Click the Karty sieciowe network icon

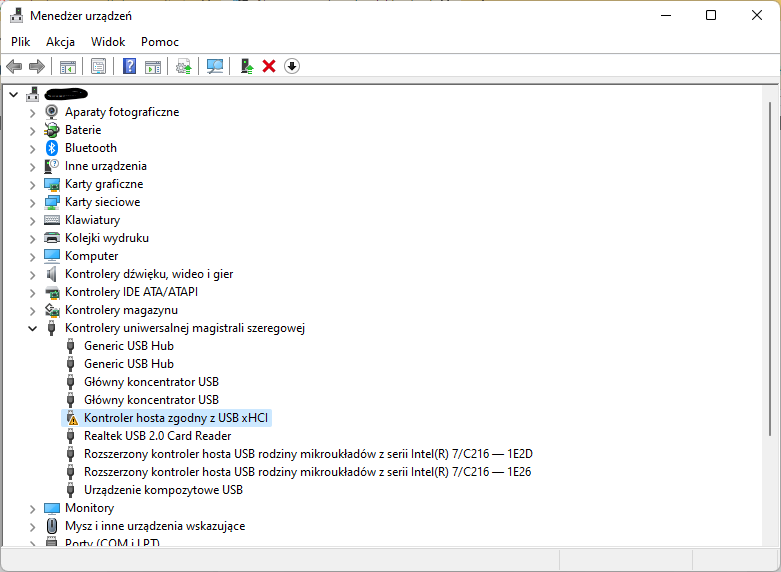click(x=52, y=202)
